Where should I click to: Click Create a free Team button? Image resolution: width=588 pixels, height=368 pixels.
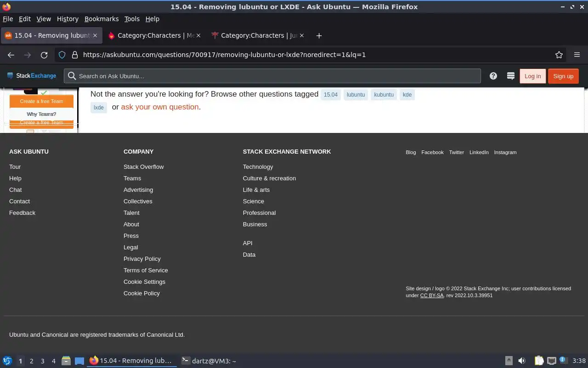(41, 101)
